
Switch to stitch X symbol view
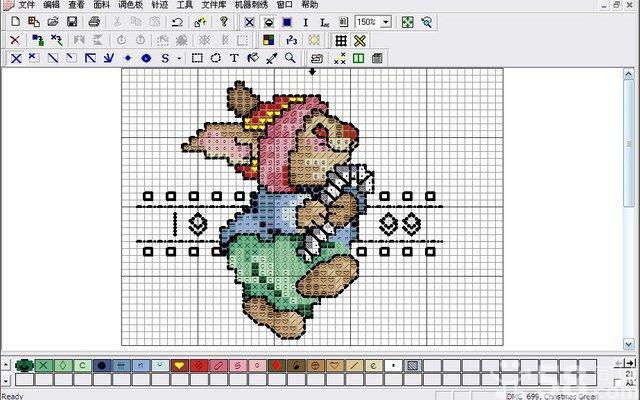(249, 22)
